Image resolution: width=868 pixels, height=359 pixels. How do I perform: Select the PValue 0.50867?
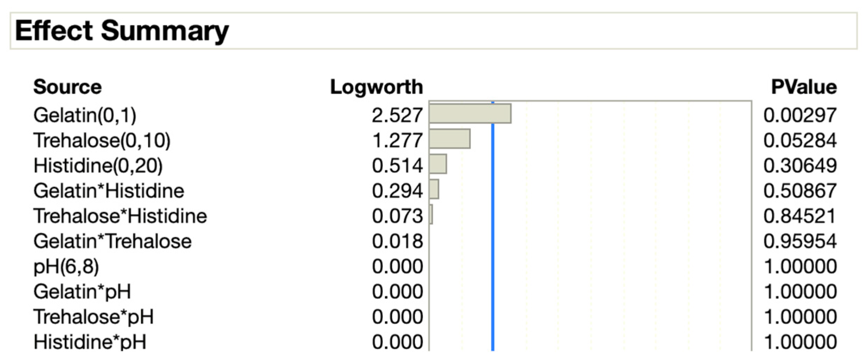tap(800, 191)
